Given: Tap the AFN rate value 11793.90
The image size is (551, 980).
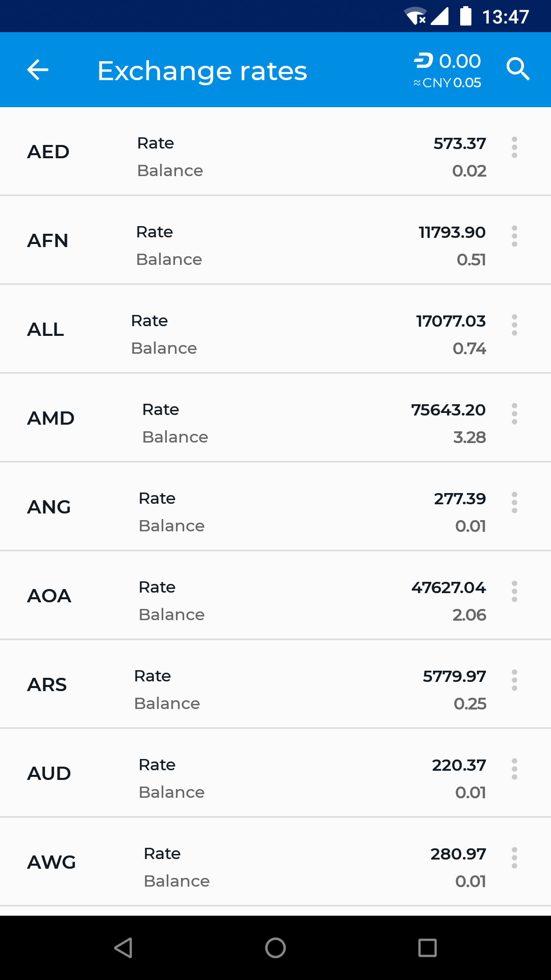Looking at the screenshot, I should click(452, 232).
